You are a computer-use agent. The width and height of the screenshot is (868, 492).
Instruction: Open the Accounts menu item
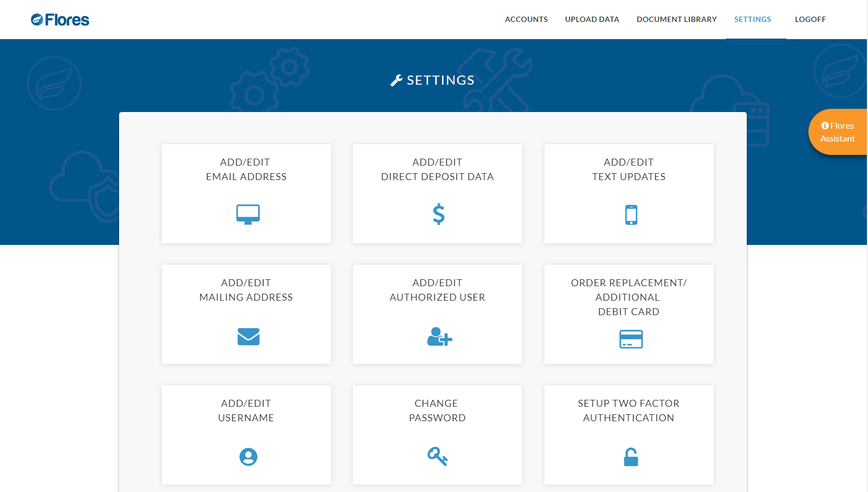(x=526, y=19)
